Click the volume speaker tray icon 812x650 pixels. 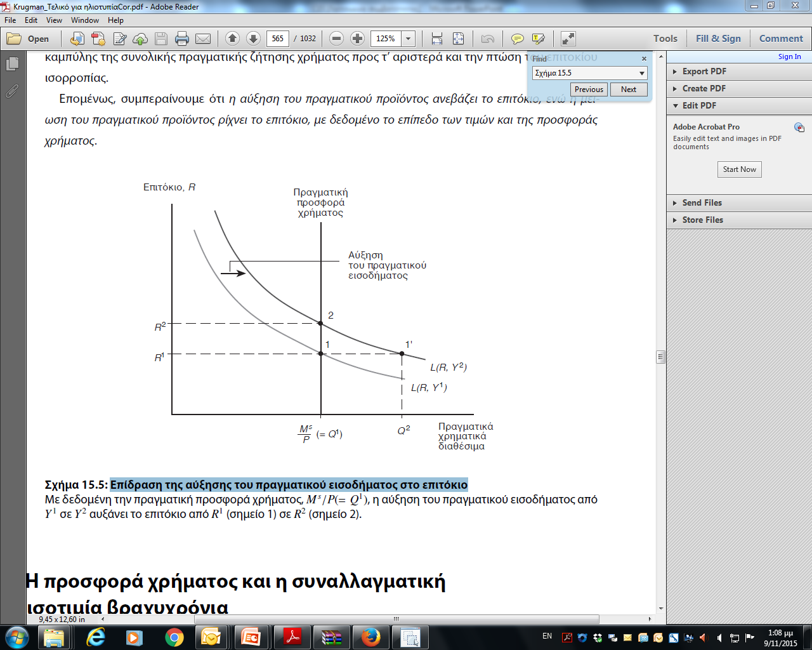pos(719,638)
